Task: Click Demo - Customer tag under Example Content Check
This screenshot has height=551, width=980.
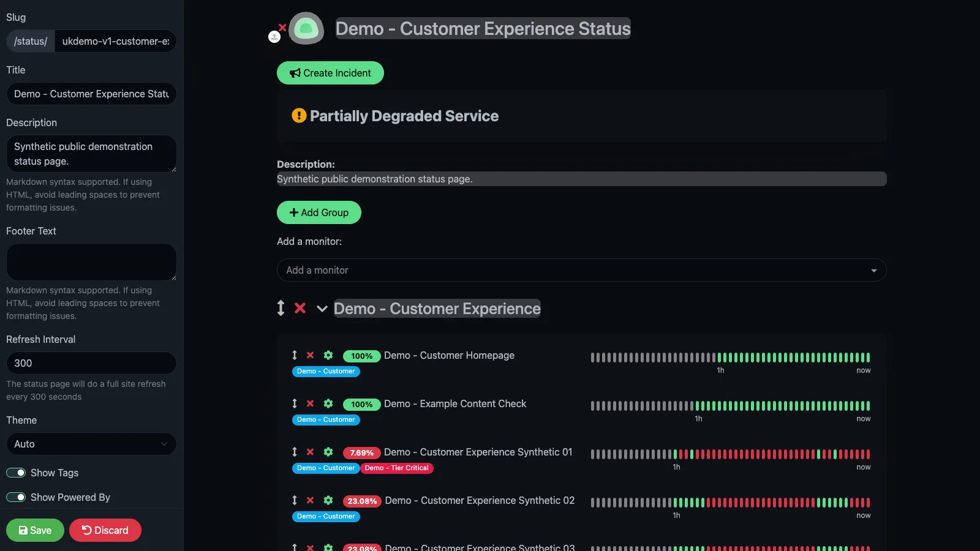Action: click(x=326, y=419)
